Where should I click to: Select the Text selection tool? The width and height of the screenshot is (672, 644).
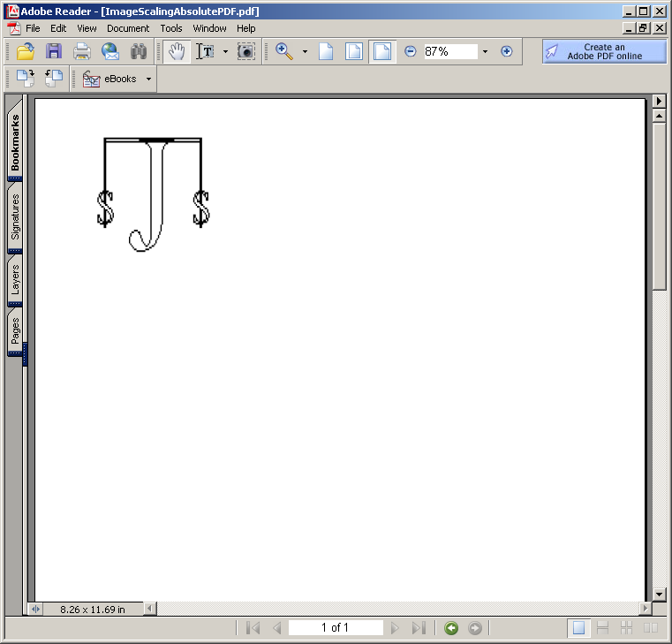tap(206, 51)
